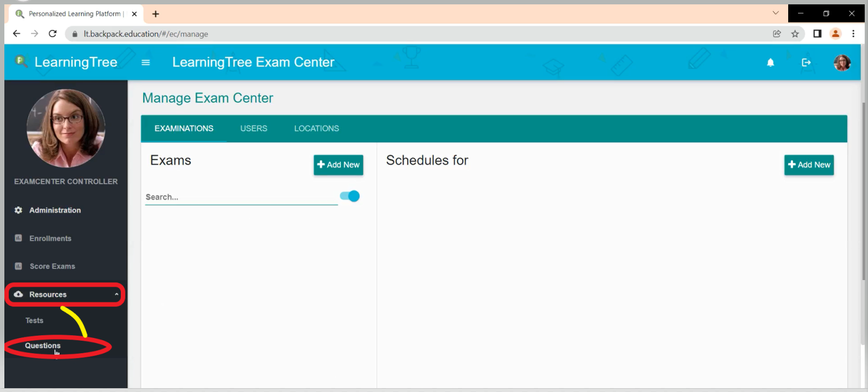Toggle the hamburger sidebar menu icon
Image resolution: width=868 pixels, height=392 pixels.
145,63
